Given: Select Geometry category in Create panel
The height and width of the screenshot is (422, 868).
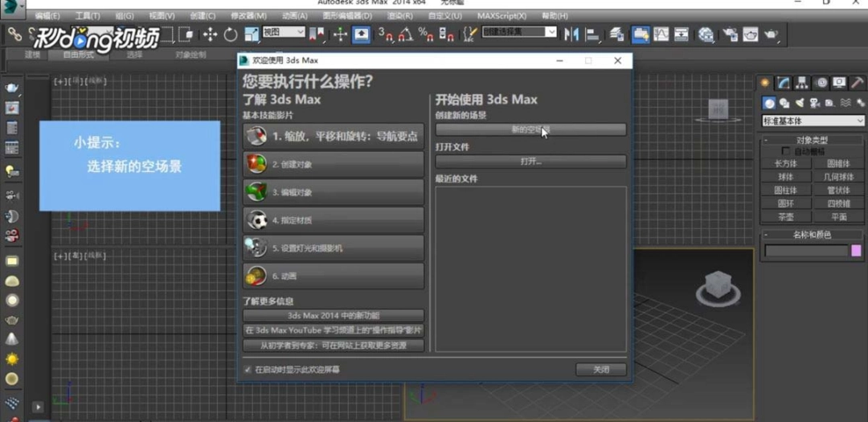Looking at the screenshot, I should (769, 103).
